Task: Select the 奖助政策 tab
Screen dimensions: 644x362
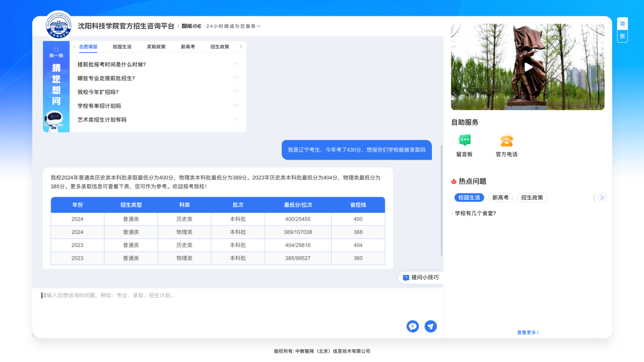Action: [x=156, y=47]
